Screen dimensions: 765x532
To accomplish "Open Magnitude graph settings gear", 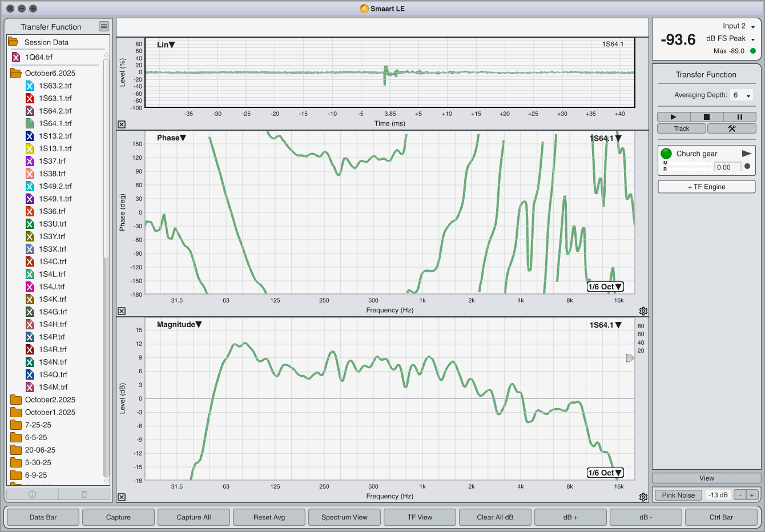I will tap(643, 497).
